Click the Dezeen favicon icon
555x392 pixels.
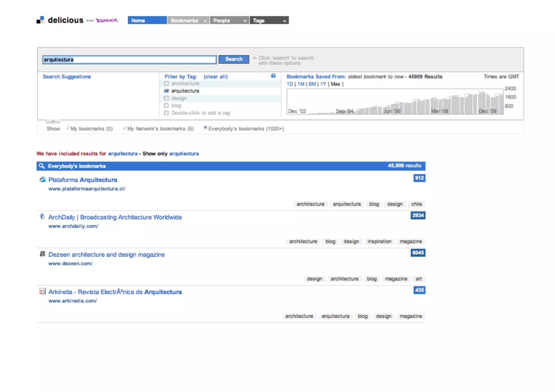click(43, 254)
